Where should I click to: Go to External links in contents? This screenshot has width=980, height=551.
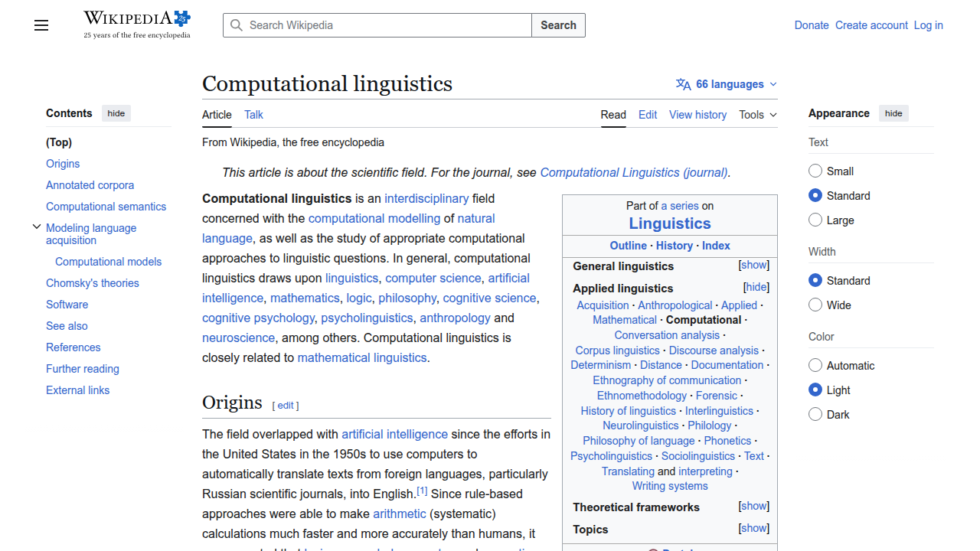(77, 390)
